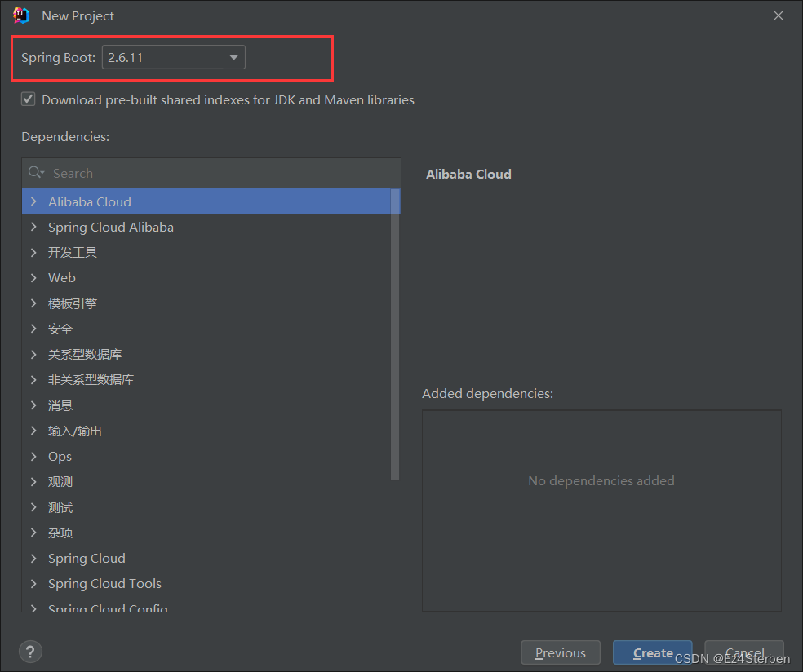Viewport: 803px width, 672px height.
Task: Toggle Download pre-built shared indexes checkbox
Action: pos(29,99)
